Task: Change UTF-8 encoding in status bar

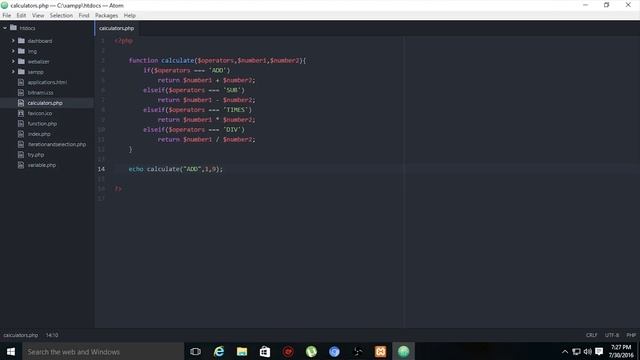Action: pyautogui.click(x=612, y=335)
